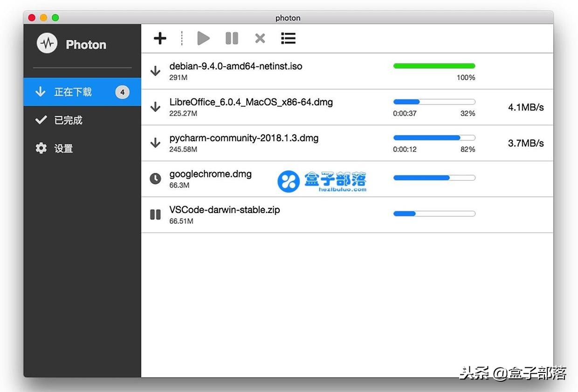Click the paused icon of VSCode-darwin-stable.zip
The height and width of the screenshot is (392, 578).
[x=155, y=214]
